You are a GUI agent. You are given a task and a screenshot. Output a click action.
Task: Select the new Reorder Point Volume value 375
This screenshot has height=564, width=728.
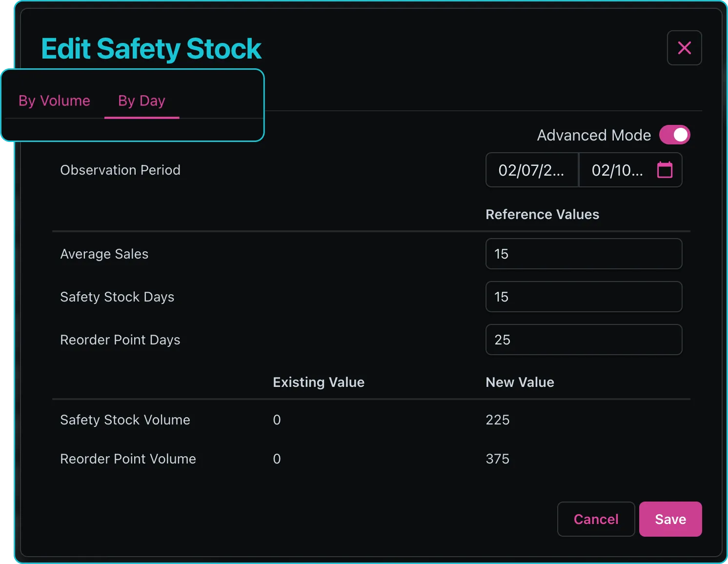point(498,459)
